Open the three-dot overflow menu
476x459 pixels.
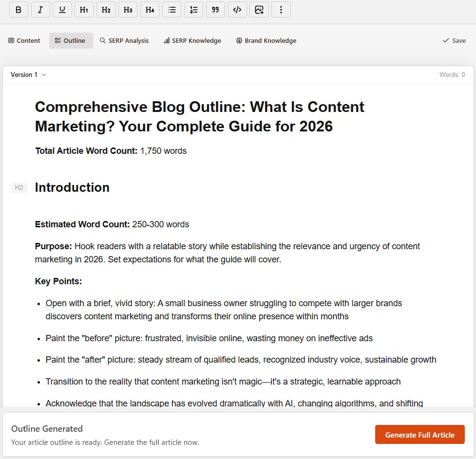point(281,9)
